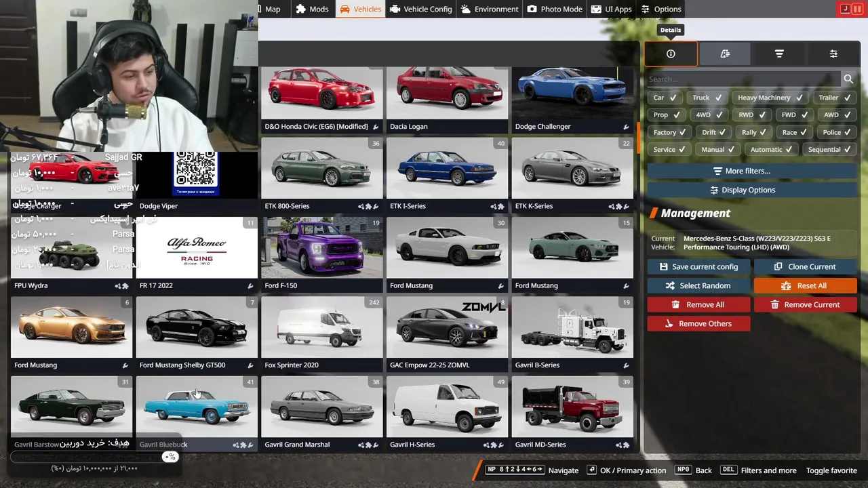The height and width of the screenshot is (488, 868).
Task: Open the Mods menu
Action: pyautogui.click(x=312, y=9)
